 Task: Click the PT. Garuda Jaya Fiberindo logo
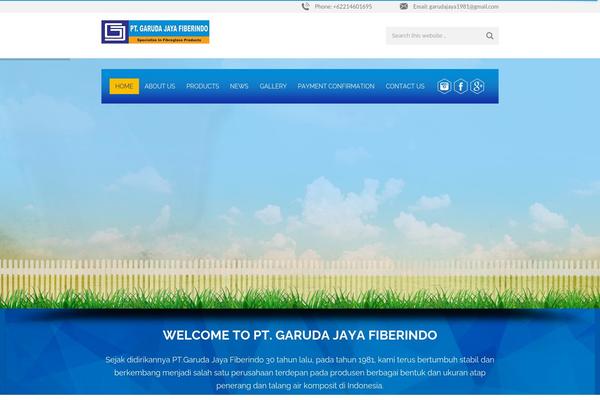155,32
